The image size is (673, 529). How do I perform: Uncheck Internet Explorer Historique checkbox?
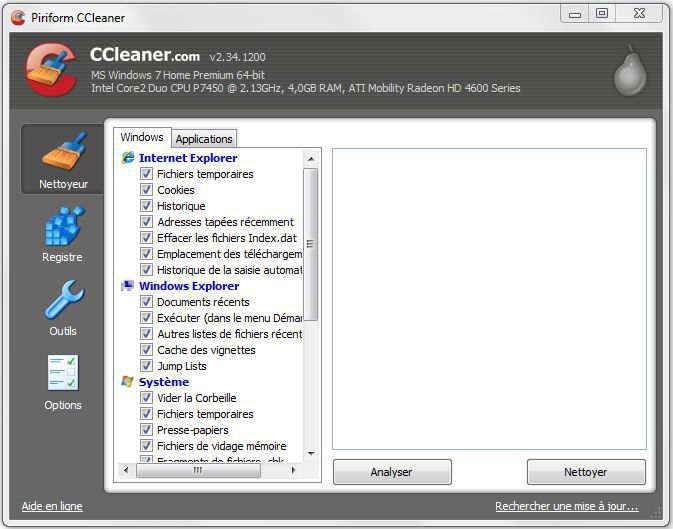(146, 205)
